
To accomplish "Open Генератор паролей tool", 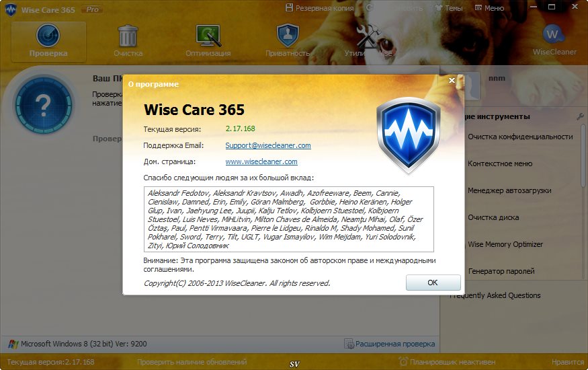I will [x=501, y=271].
